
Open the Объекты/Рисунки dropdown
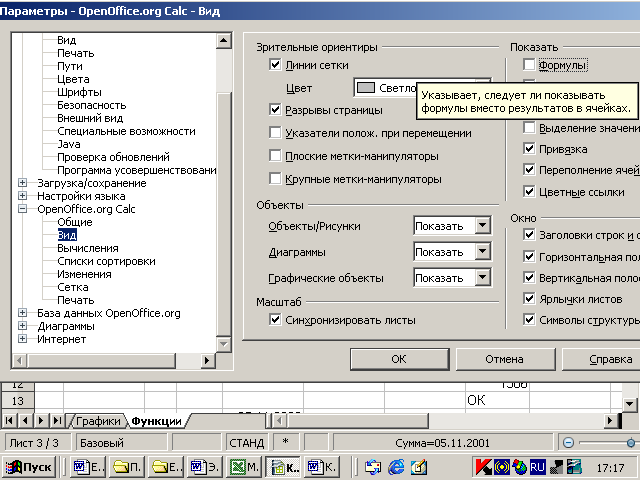[482, 225]
